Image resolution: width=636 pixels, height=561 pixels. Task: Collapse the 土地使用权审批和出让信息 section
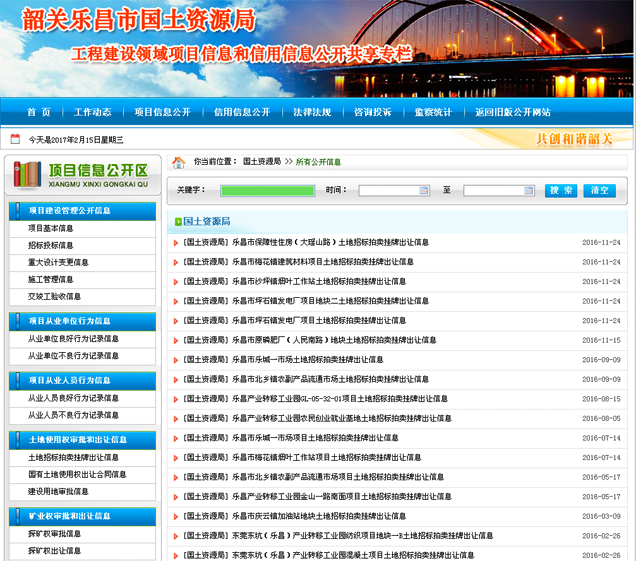click(x=81, y=439)
